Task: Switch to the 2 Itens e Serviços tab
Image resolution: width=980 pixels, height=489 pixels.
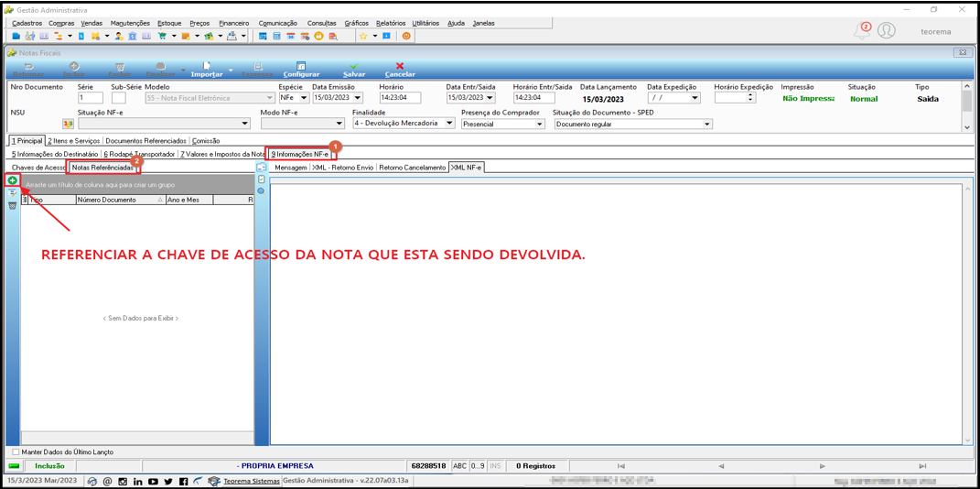Action: 73,141
